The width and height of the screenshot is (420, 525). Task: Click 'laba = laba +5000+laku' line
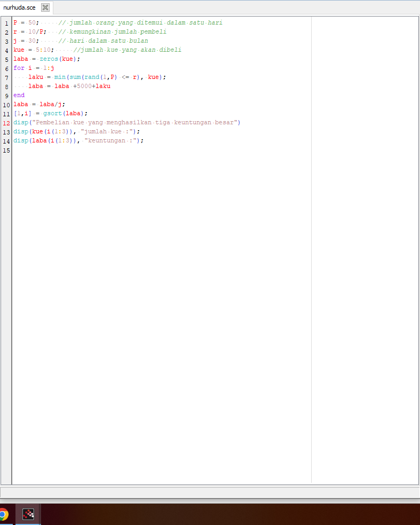(x=69, y=86)
